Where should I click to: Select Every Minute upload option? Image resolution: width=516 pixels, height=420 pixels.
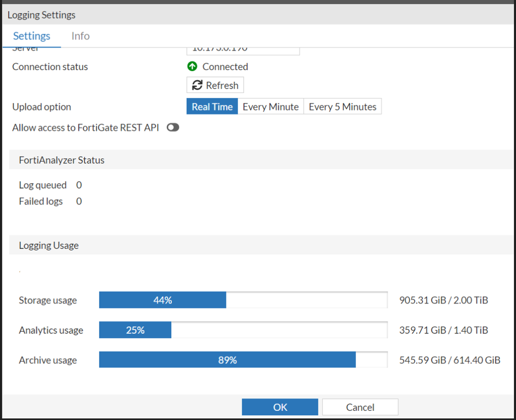(x=271, y=107)
